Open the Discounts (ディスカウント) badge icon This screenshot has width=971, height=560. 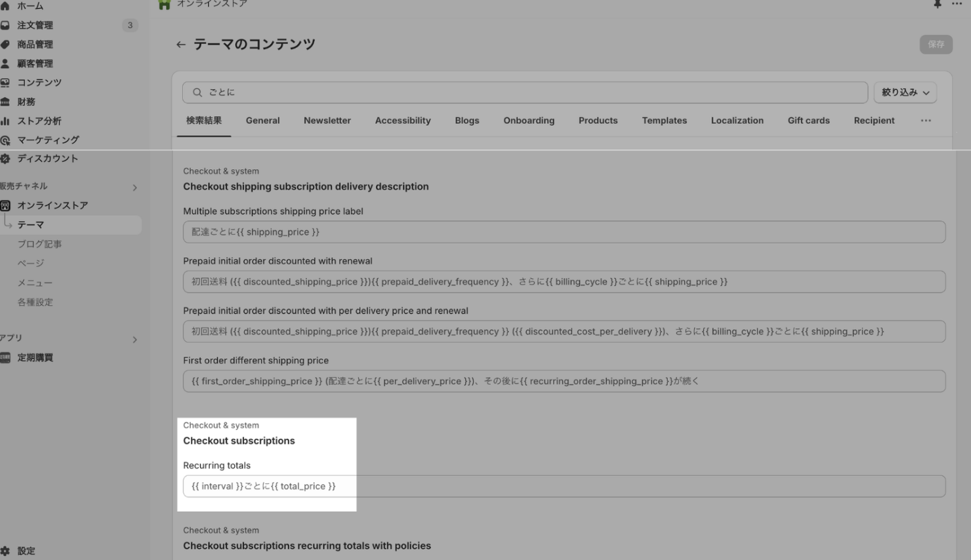(x=5, y=159)
